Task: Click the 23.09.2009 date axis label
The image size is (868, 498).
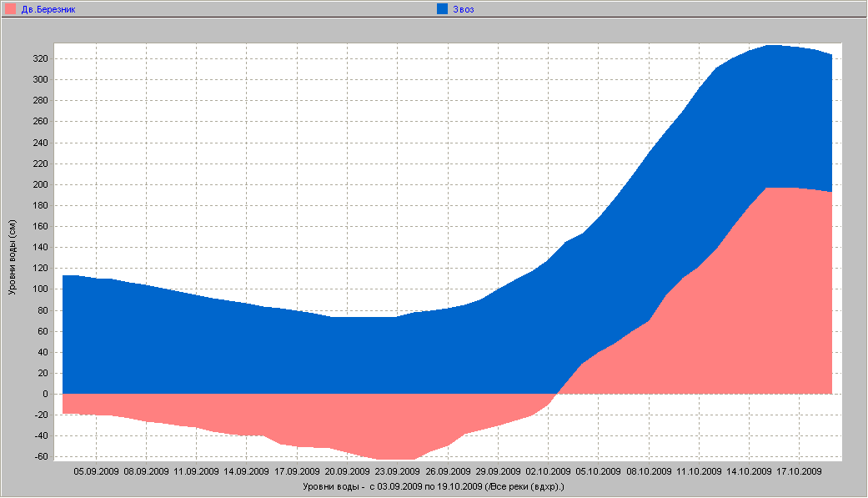Action: click(397, 471)
